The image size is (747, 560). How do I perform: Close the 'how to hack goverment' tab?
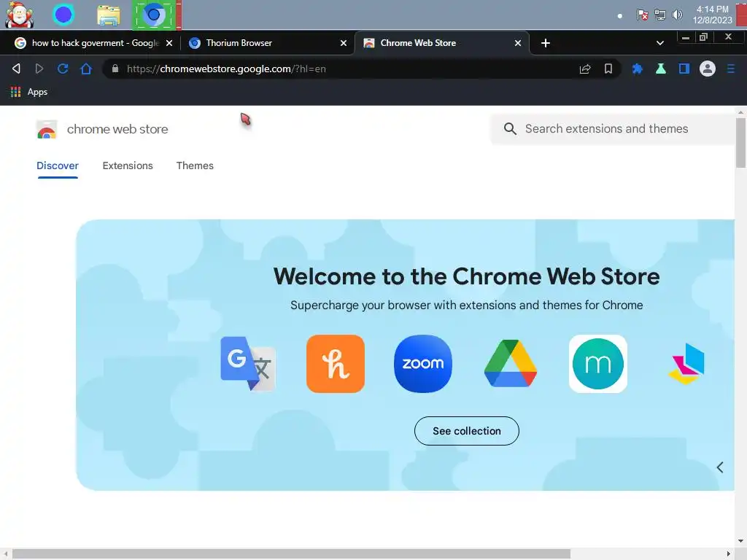click(x=169, y=43)
